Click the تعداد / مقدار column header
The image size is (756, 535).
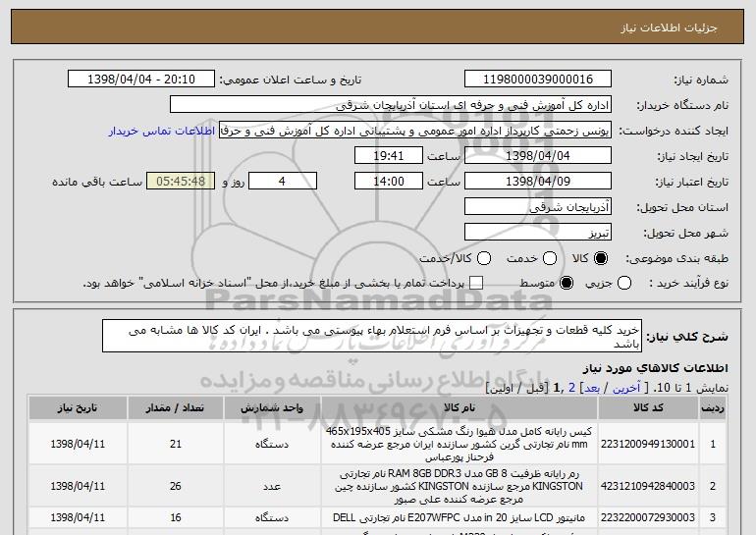coord(175,407)
